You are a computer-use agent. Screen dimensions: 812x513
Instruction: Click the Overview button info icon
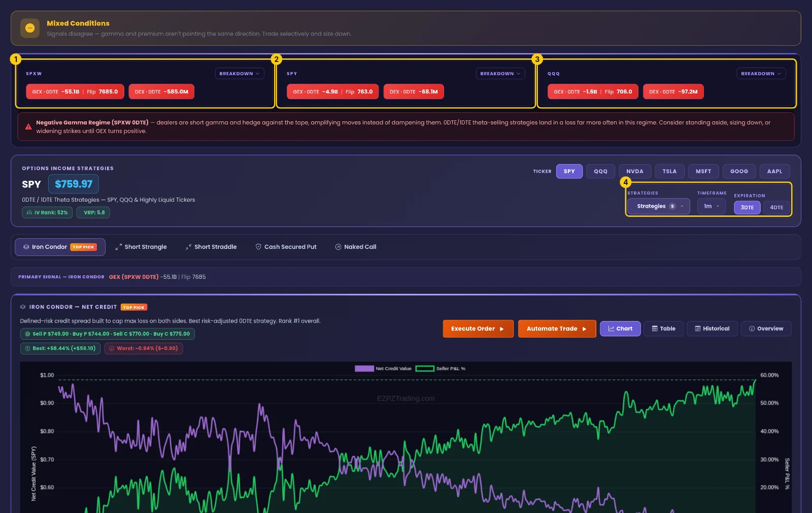point(752,329)
